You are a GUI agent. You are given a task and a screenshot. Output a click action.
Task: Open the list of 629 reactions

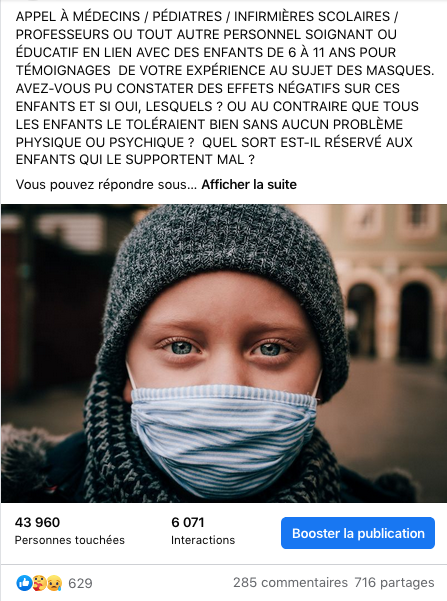tap(80, 583)
